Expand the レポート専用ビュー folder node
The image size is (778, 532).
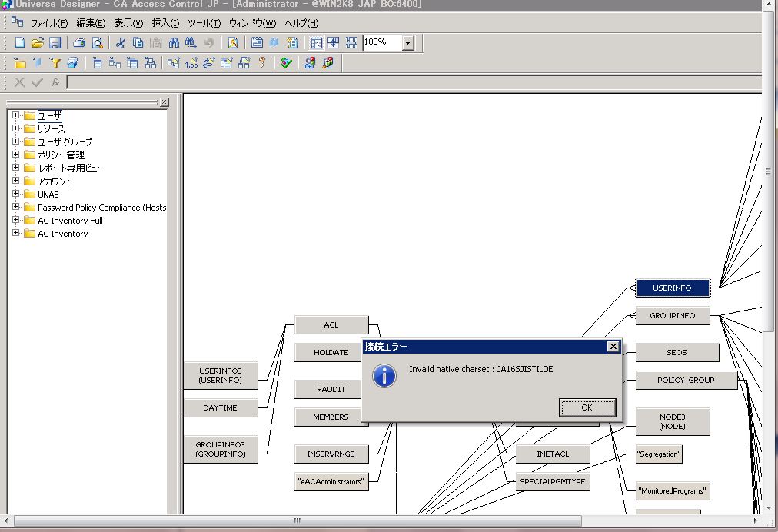[16, 168]
